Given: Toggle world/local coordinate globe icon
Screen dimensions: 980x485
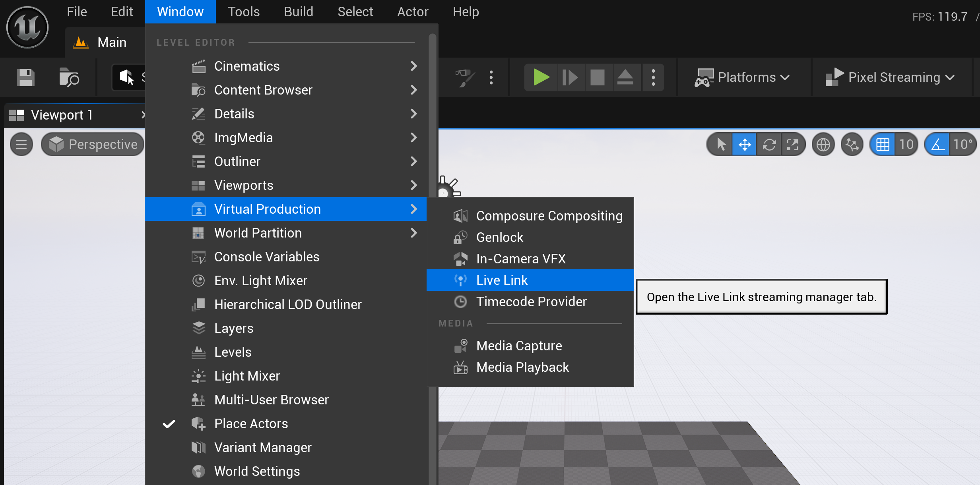Looking at the screenshot, I should [823, 144].
